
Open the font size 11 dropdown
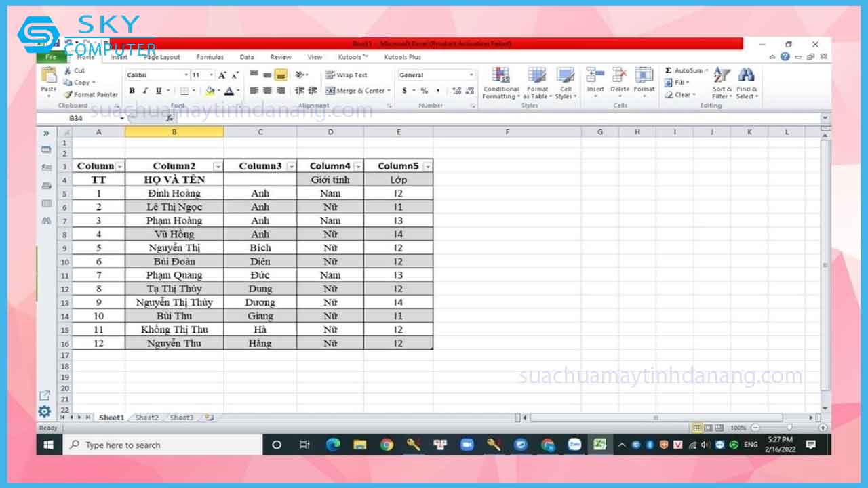point(212,75)
